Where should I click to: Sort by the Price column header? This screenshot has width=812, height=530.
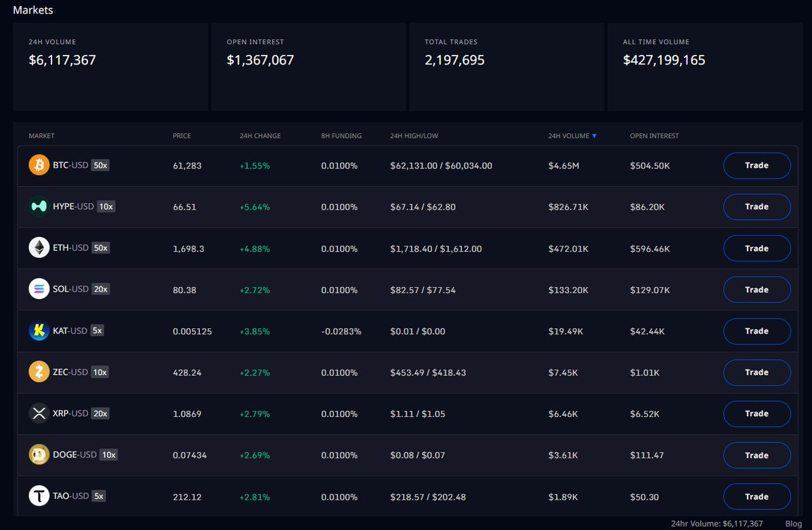181,136
